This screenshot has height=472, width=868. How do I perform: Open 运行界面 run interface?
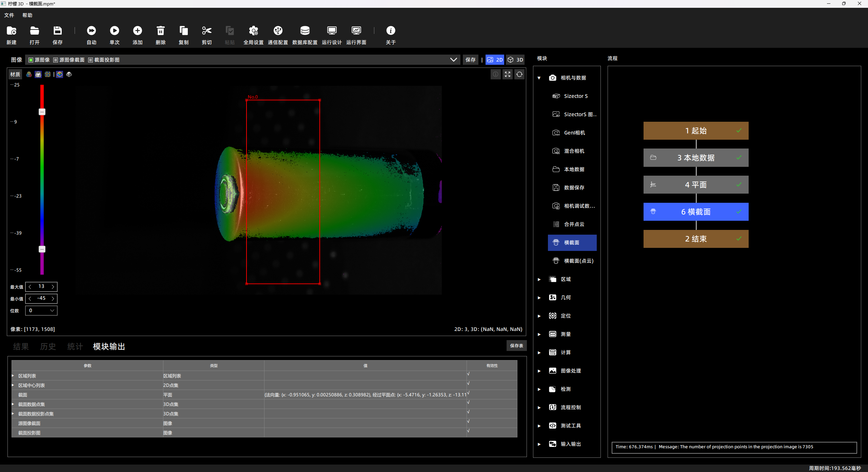click(x=356, y=31)
